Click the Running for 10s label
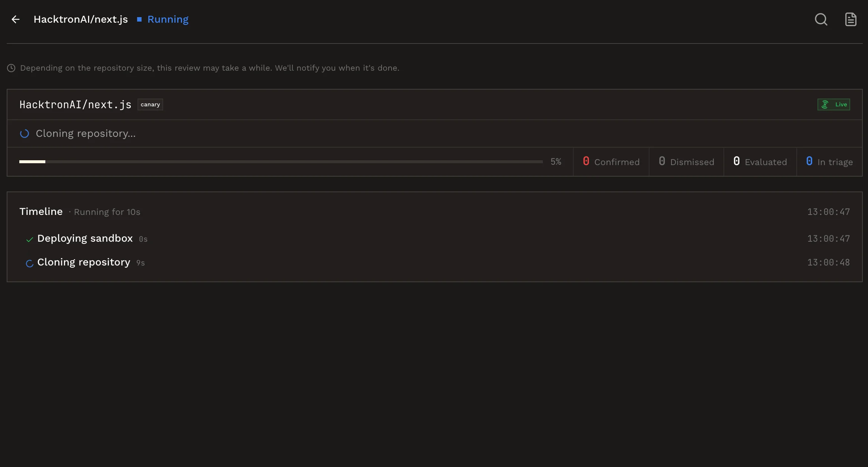 tap(107, 212)
